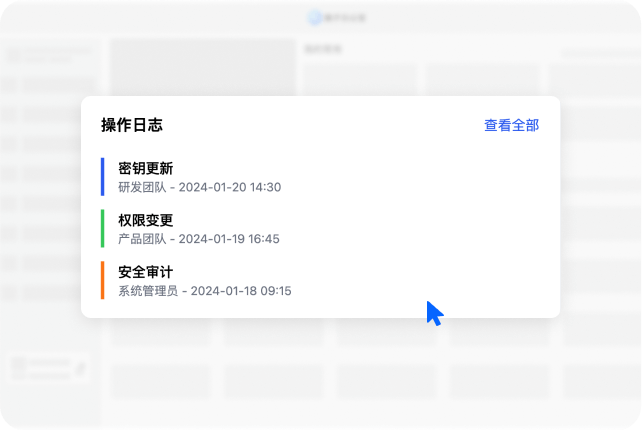Click the edit pencil icon in sidebar footer
The height and width of the screenshot is (430, 642).
[x=80, y=368]
